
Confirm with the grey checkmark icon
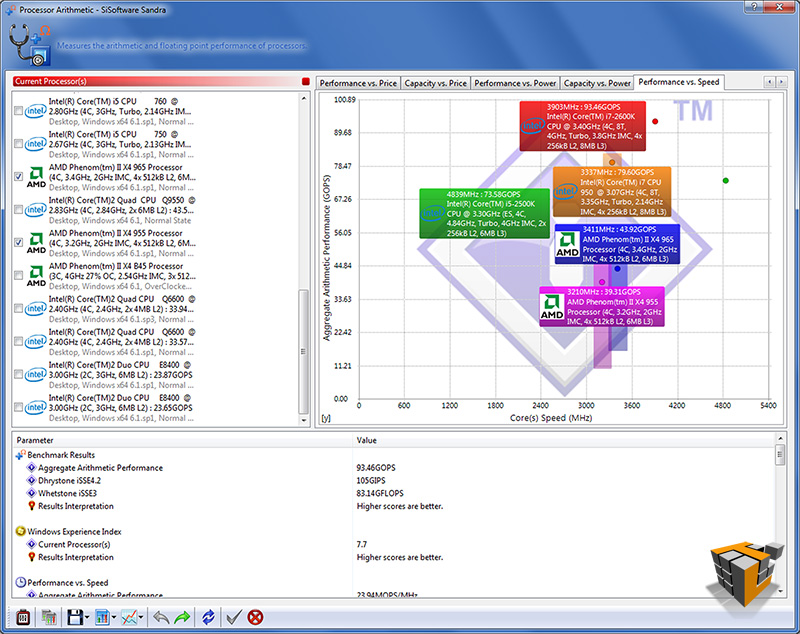[x=234, y=617]
